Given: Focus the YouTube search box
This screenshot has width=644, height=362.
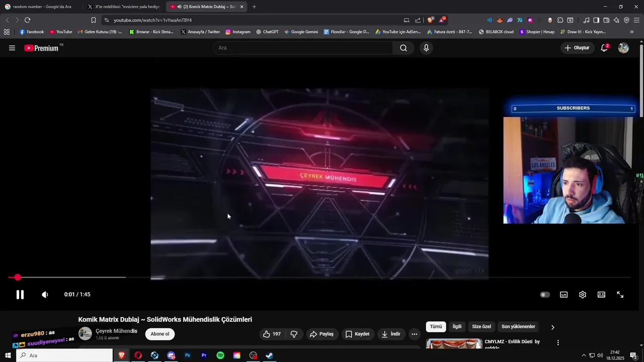Looking at the screenshot, I should point(303,48).
